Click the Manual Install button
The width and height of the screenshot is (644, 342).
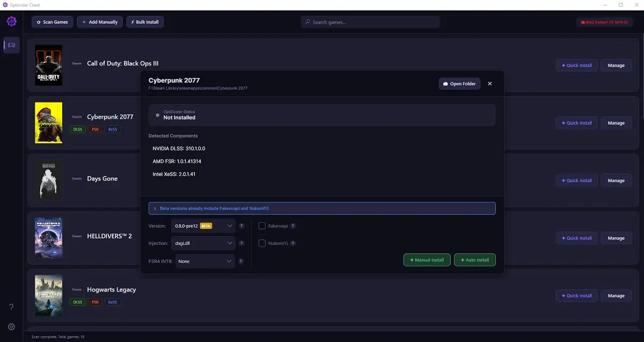pyautogui.click(x=427, y=260)
